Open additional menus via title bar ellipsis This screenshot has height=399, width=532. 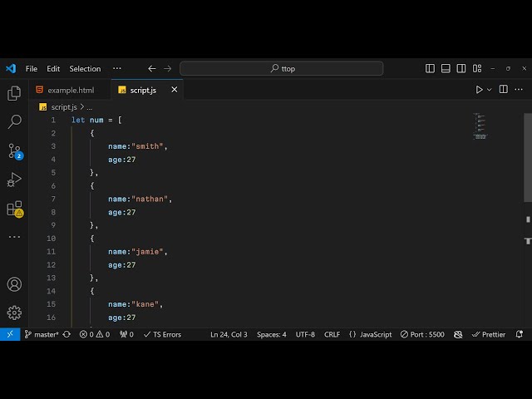pos(116,69)
